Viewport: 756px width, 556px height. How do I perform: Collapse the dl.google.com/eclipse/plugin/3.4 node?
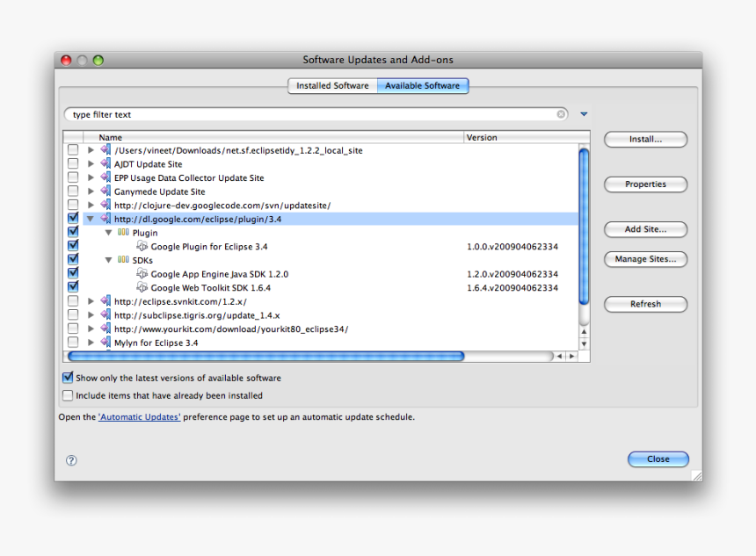click(x=91, y=219)
